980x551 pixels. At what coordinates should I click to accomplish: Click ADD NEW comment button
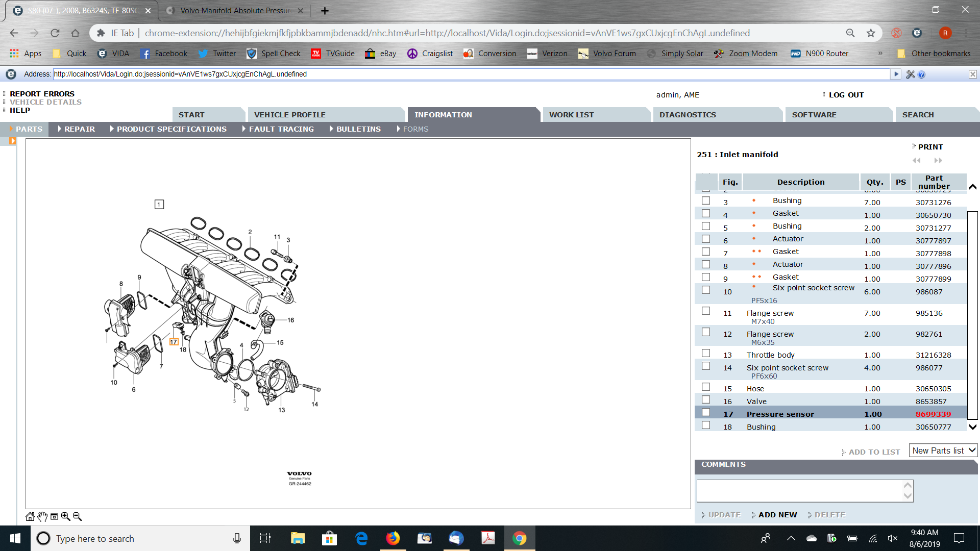coord(777,515)
